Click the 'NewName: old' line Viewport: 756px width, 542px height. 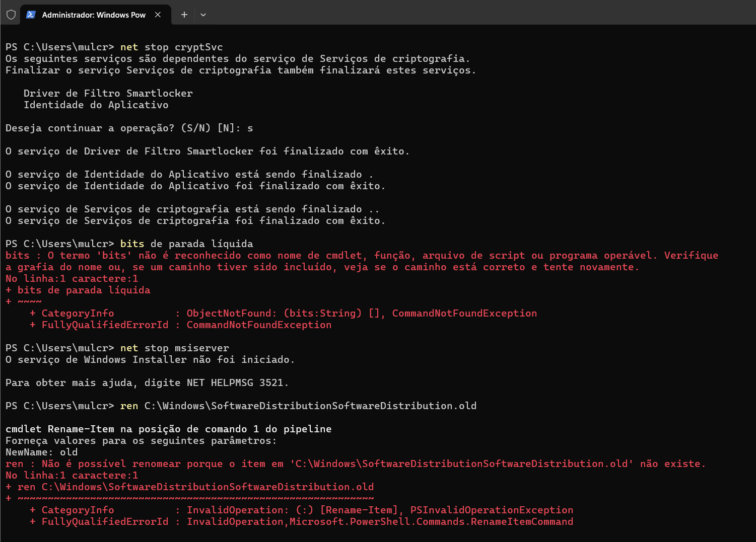pos(42,452)
